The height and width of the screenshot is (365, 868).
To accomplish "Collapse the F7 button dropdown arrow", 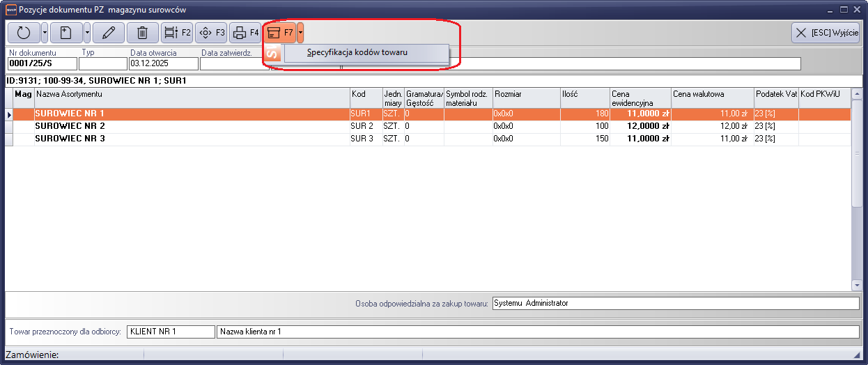I will pyautogui.click(x=300, y=33).
